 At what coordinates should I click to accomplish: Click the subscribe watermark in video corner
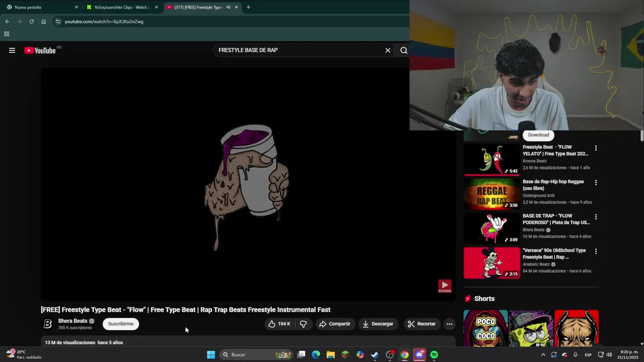[444, 286]
